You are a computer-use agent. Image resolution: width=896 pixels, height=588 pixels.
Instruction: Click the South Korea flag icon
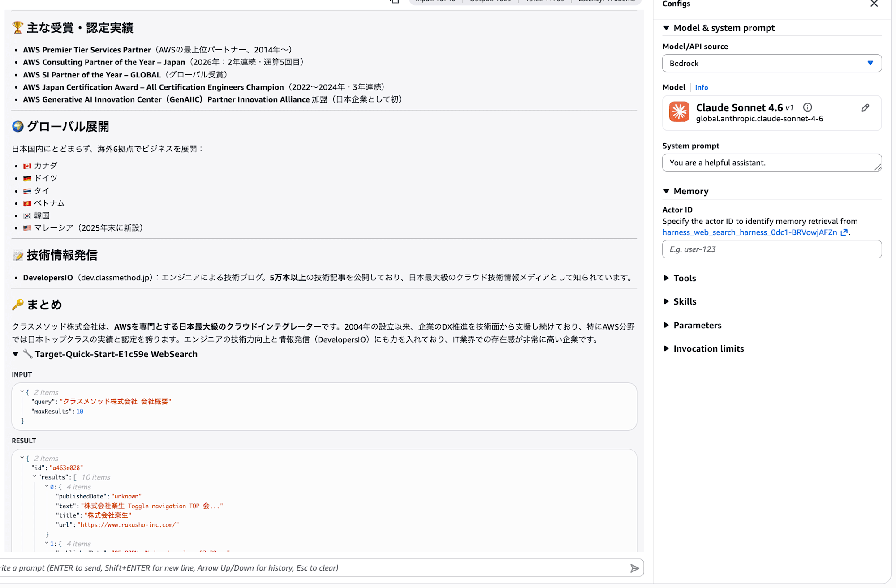click(27, 216)
